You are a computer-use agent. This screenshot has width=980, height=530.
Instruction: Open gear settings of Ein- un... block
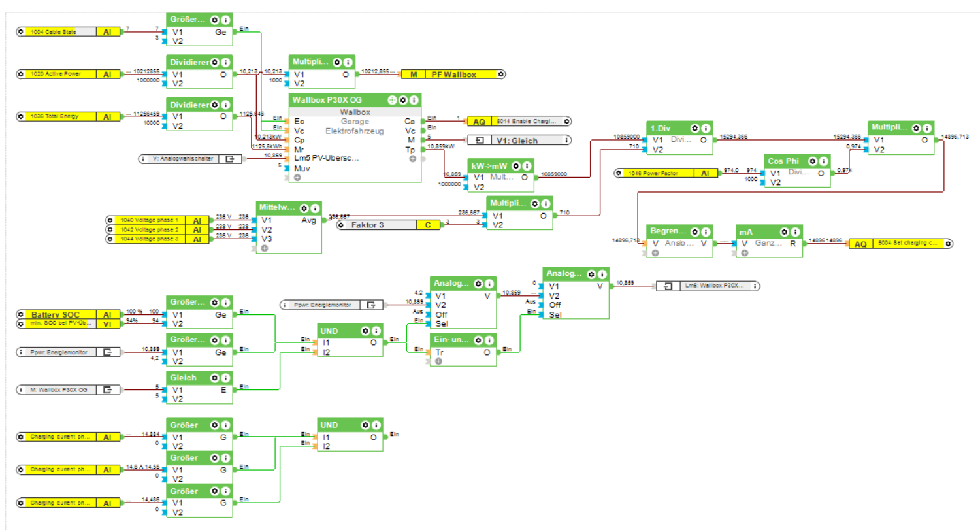tap(478, 340)
